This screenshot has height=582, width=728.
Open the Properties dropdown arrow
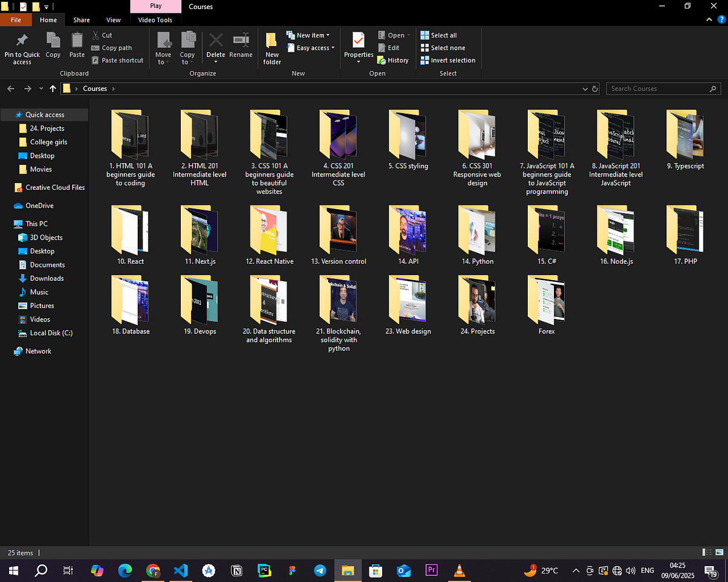point(359,61)
